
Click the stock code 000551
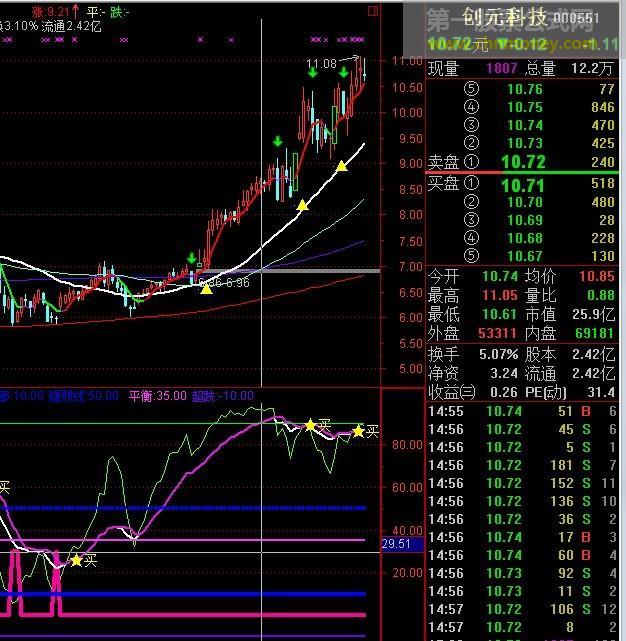point(576,19)
